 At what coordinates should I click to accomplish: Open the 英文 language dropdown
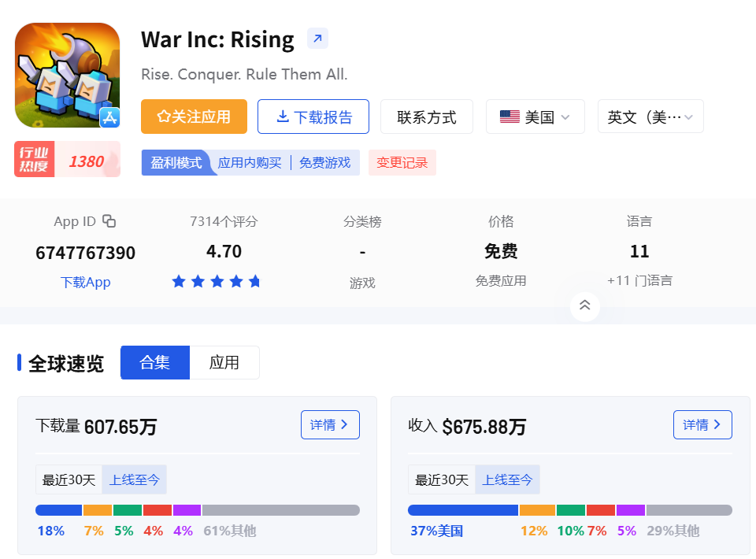650,117
